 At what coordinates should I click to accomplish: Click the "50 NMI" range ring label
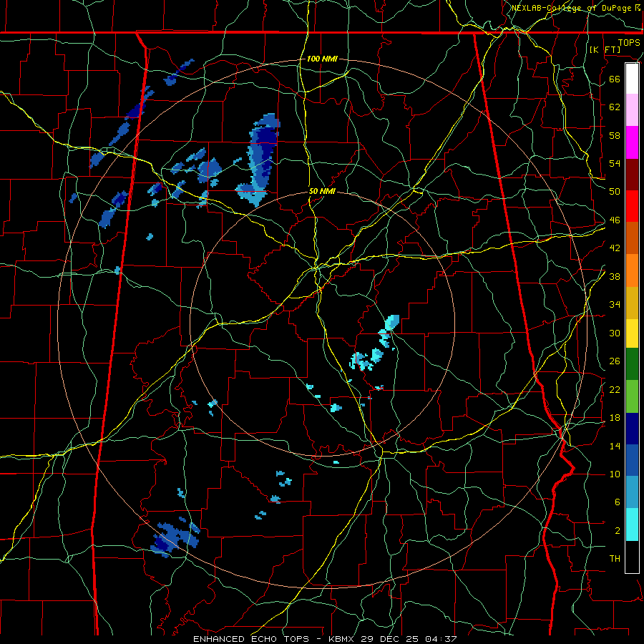pos(323,191)
